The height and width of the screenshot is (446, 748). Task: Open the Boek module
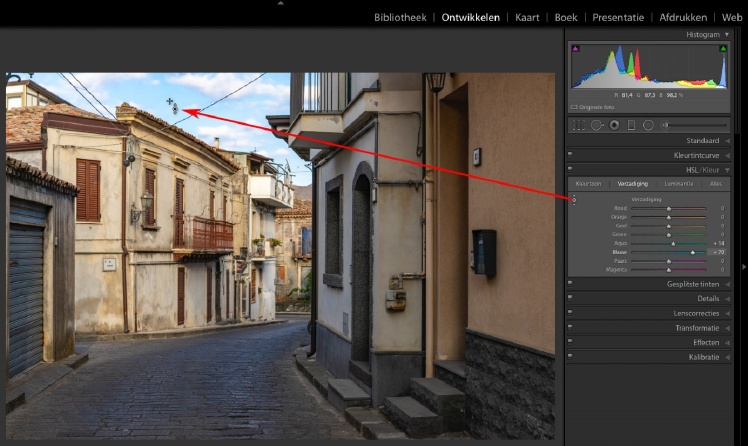coord(566,18)
